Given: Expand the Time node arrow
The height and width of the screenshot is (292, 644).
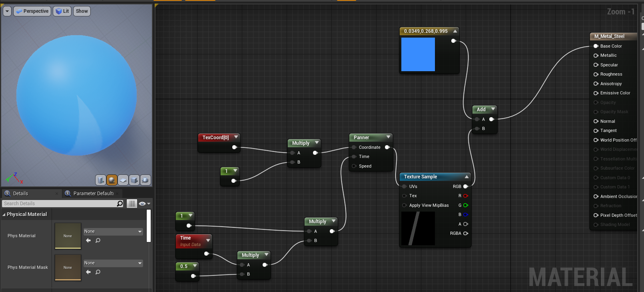Looking at the screenshot, I should click(208, 240).
